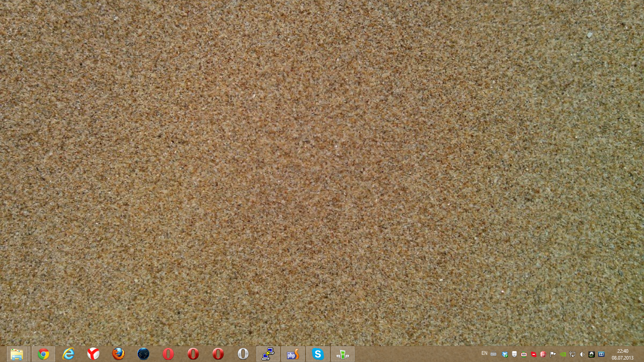Open the silver Opera Next icon
Viewport: 644px width, 362px height.
coord(243,354)
